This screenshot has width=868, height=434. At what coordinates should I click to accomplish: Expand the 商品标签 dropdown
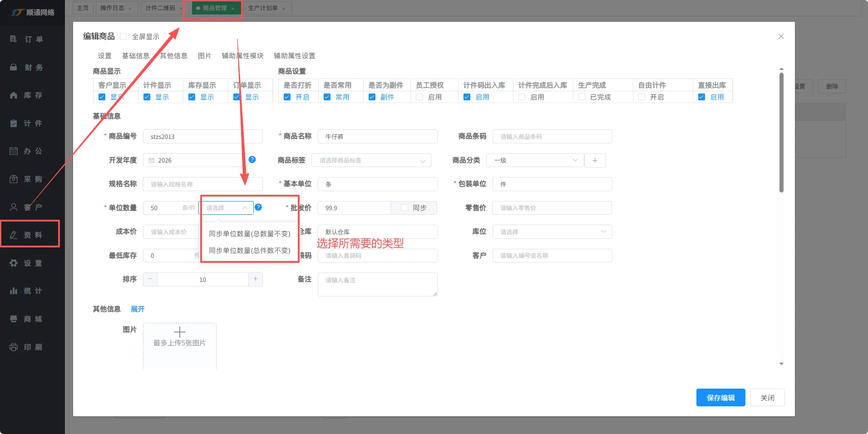coord(371,160)
